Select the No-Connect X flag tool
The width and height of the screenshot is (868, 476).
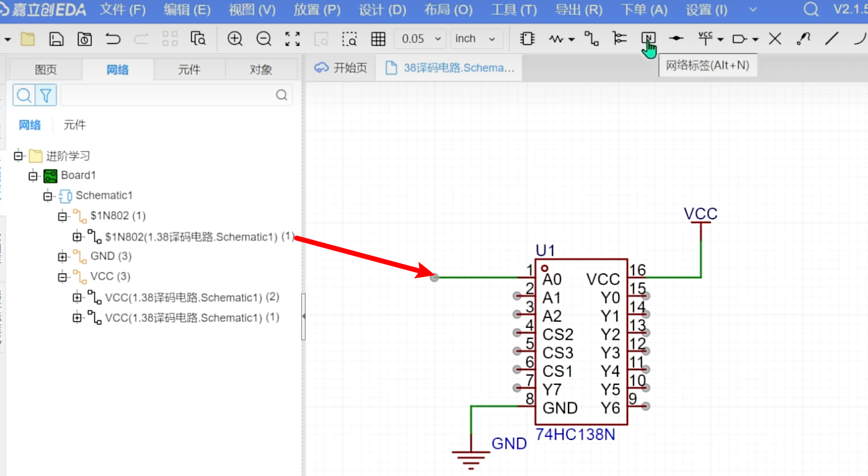coord(775,39)
